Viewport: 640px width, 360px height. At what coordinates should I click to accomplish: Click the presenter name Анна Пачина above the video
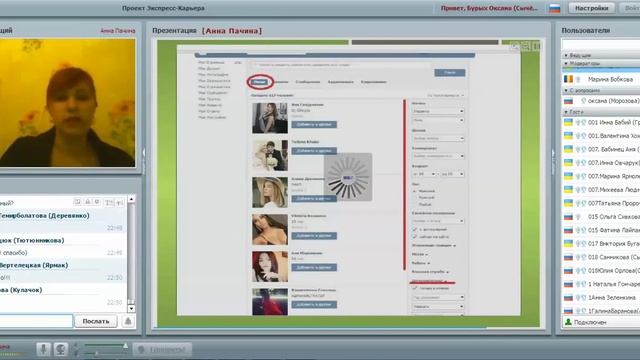[118, 31]
